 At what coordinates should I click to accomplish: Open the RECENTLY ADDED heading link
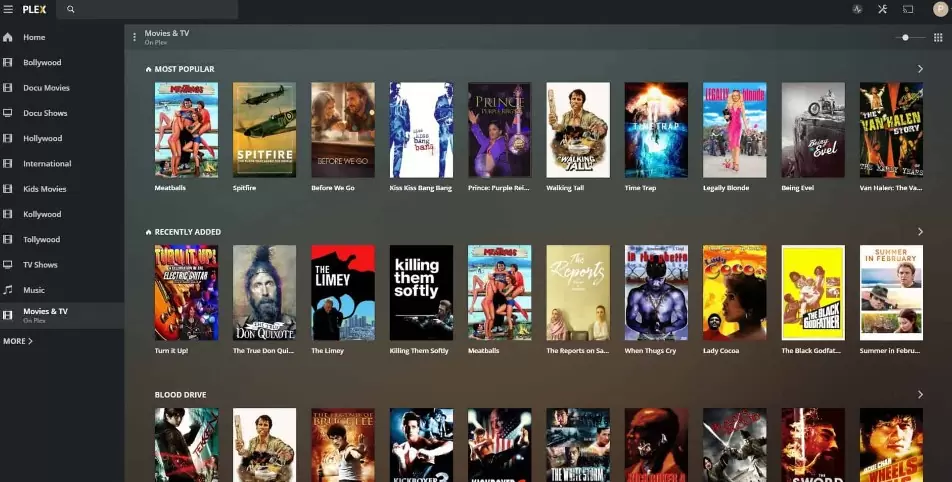[188, 232]
